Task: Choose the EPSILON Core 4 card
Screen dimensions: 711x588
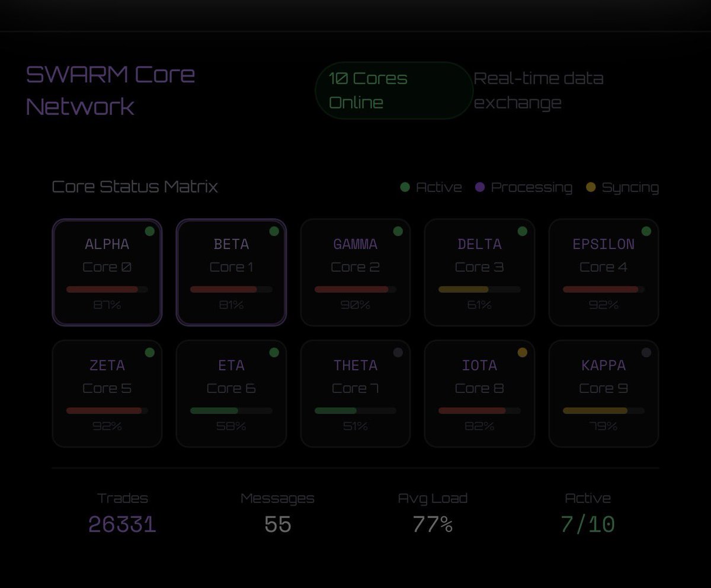Action: coord(604,273)
